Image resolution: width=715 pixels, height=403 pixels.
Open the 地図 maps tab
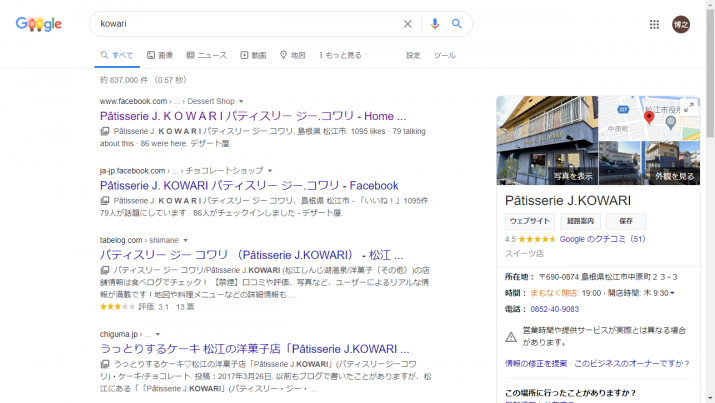click(x=292, y=55)
